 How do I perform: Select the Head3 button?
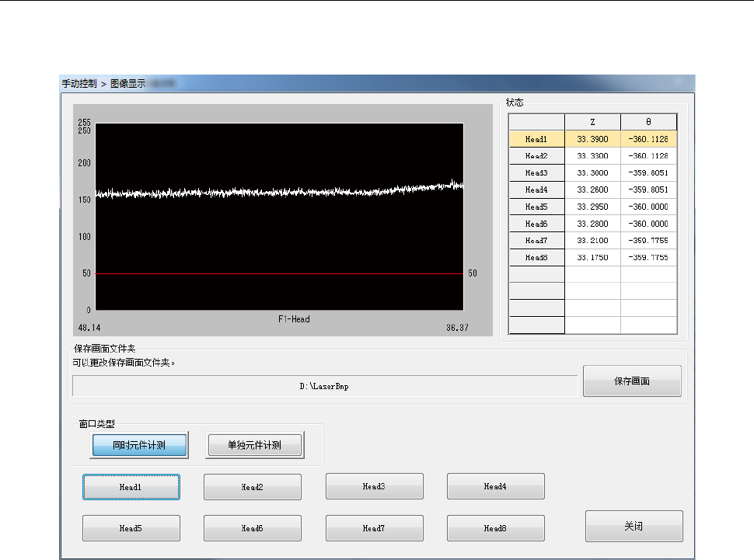click(374, 486)
